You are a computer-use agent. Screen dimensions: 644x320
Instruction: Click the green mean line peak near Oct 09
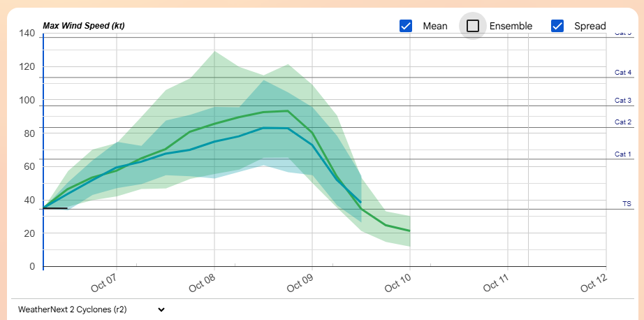pyautogui.click(x=288, y=111)
